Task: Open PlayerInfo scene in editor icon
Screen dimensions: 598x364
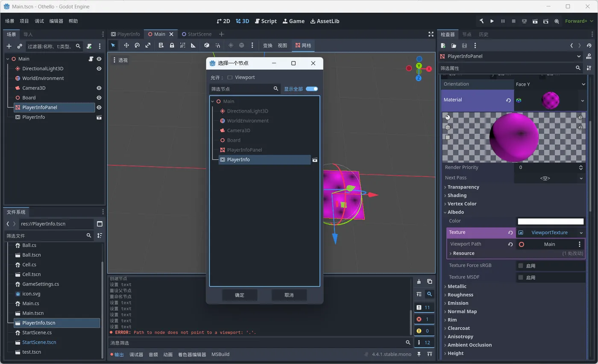Action: tap(99, 117)
